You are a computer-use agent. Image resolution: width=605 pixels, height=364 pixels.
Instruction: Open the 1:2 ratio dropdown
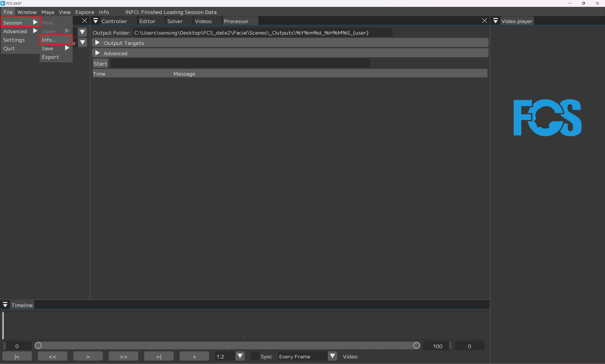coord(240,356)
